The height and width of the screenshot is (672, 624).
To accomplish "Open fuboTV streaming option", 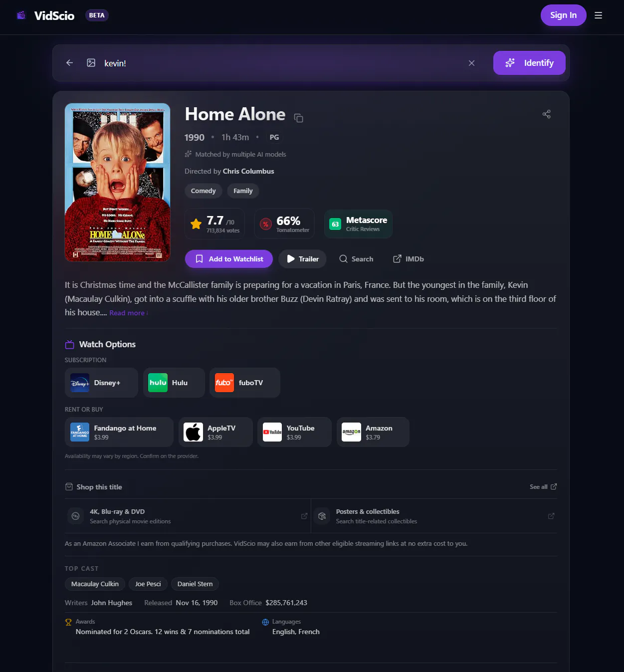I will (x=245, y=383).
